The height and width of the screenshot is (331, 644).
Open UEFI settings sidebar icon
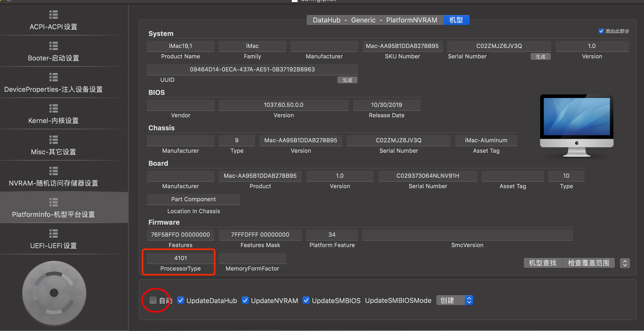pos(53,234)
